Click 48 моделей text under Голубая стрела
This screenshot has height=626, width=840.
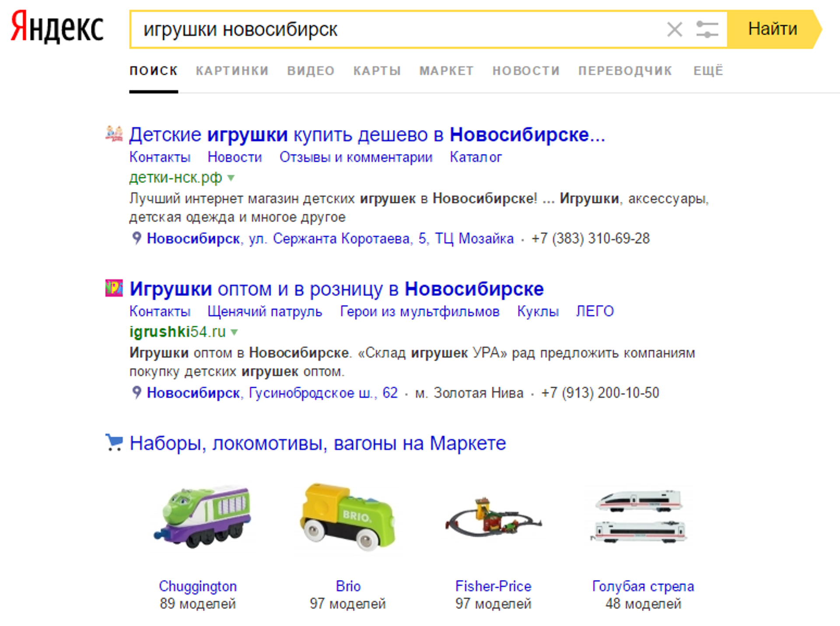pos(643,604)
